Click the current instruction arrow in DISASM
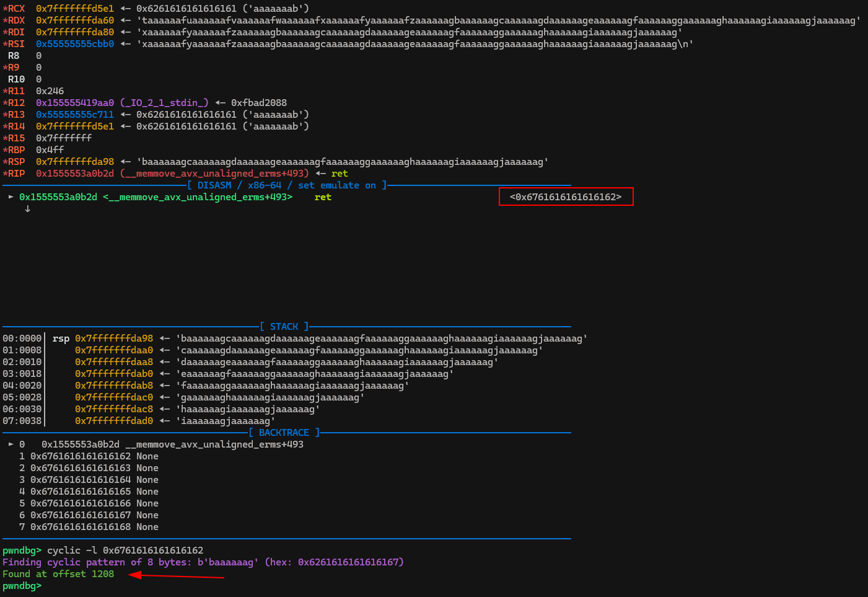 (x=11, y=197)
